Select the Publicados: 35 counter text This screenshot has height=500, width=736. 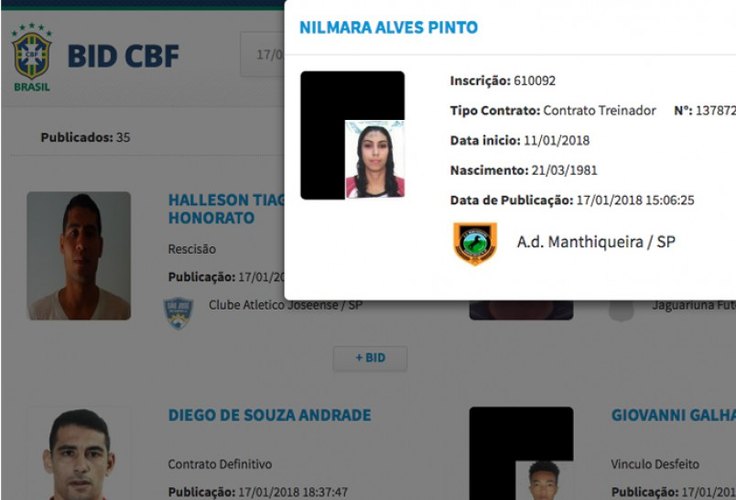coord(85,138)
